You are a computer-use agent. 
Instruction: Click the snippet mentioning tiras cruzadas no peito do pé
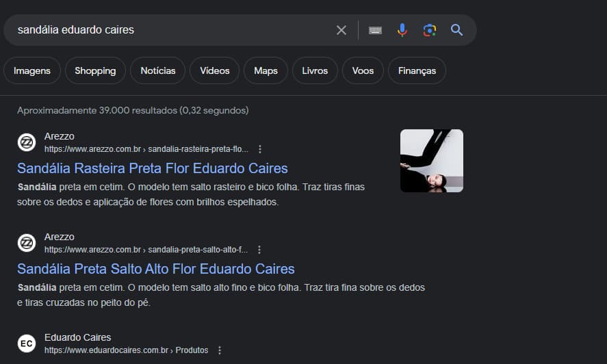[x=221, y=295]
